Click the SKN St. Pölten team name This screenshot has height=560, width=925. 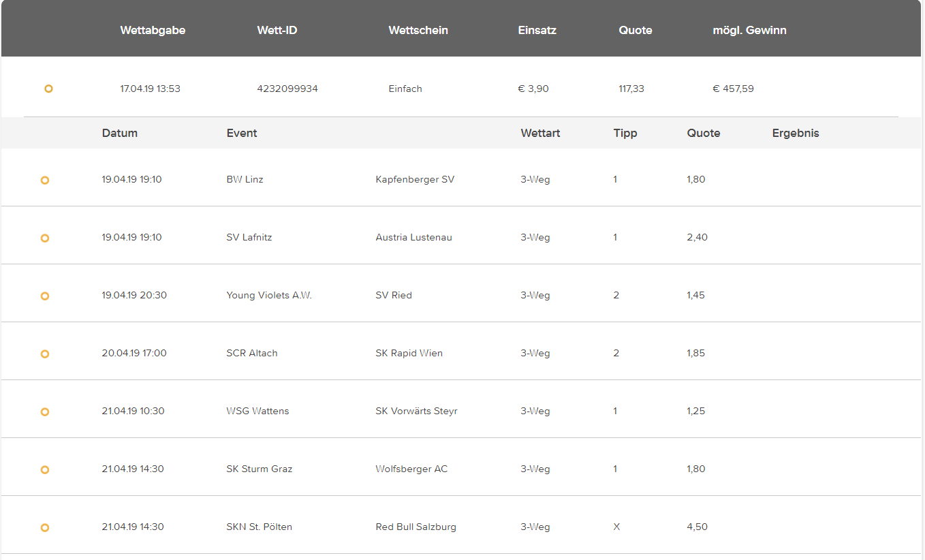point(259,527)
